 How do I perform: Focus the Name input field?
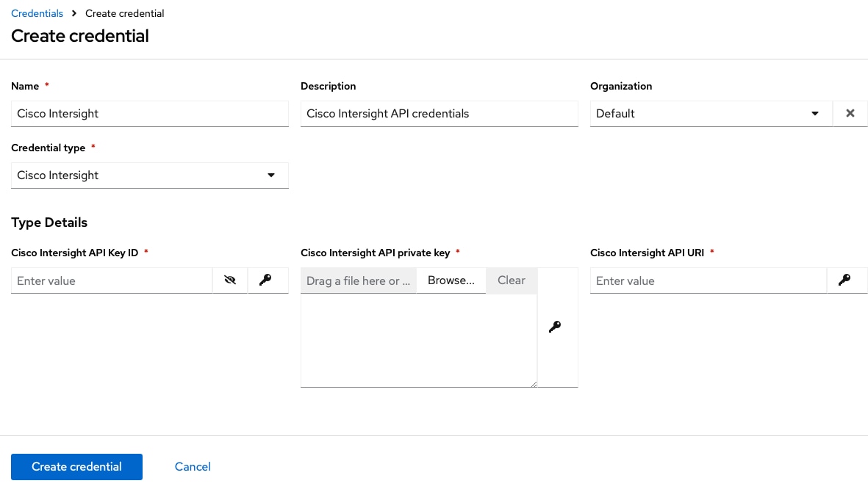click(149, 113)
